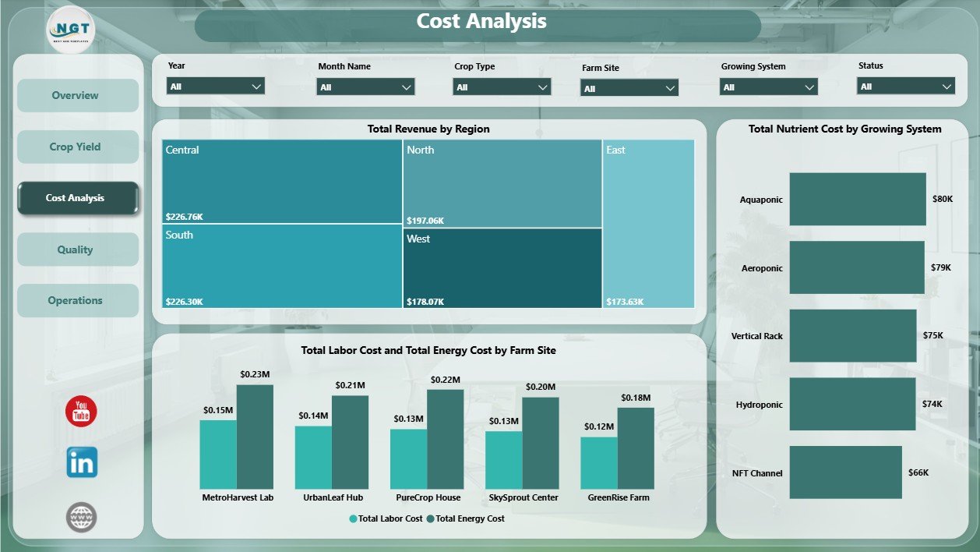The image size is (980, 552).
Task: Click the GreenRise Farm axis label
Action: (x=618, y=497)
